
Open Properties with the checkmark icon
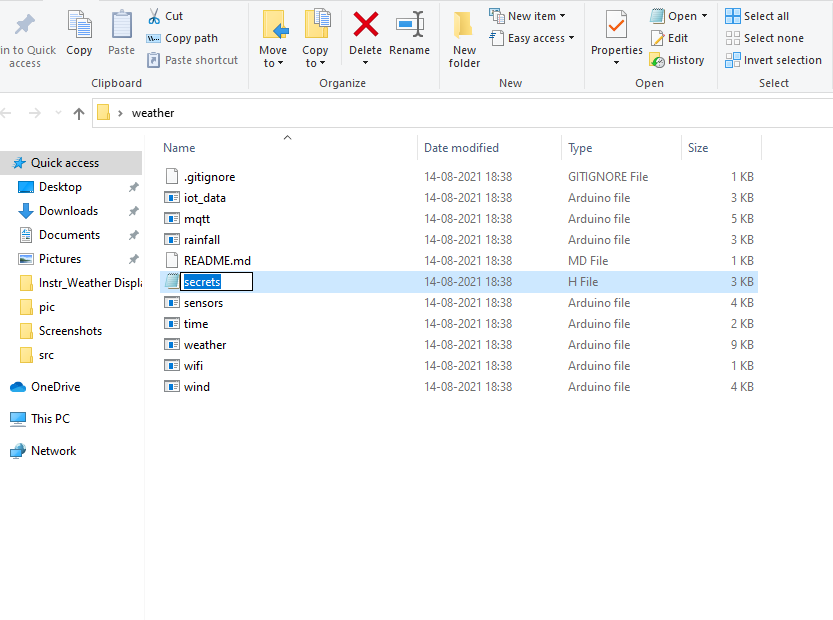coord(616,25)
